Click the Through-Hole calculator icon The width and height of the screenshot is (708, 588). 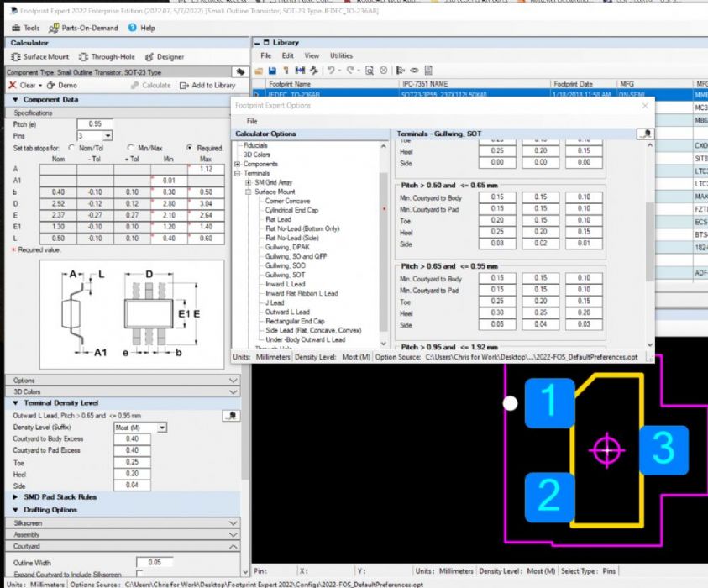(83, 57)
